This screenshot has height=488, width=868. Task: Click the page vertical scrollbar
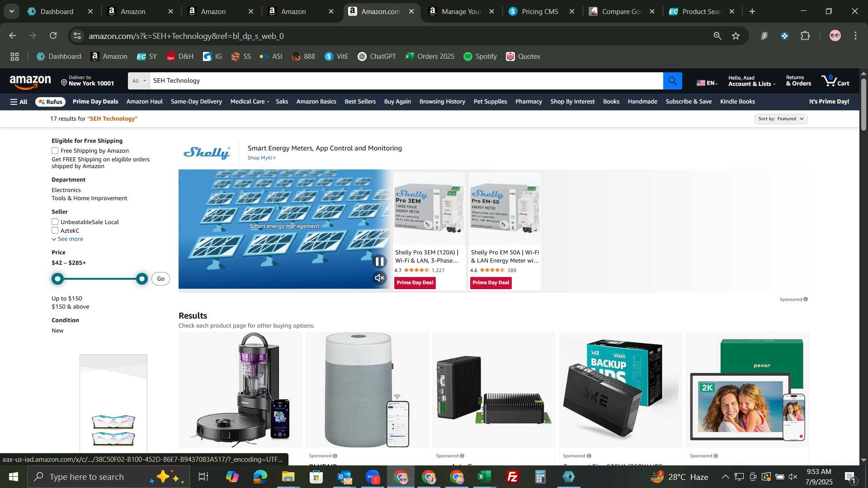(x=863, y=104)
